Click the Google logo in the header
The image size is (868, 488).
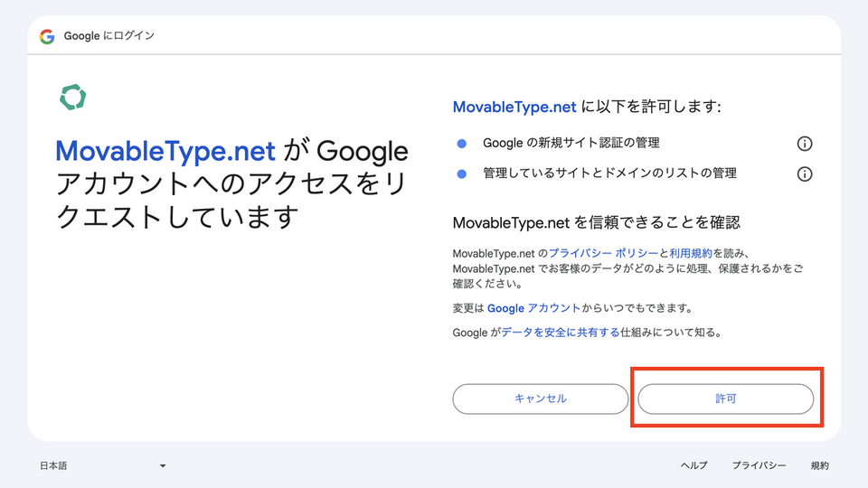pyautogui.click(x=47, y=36)
